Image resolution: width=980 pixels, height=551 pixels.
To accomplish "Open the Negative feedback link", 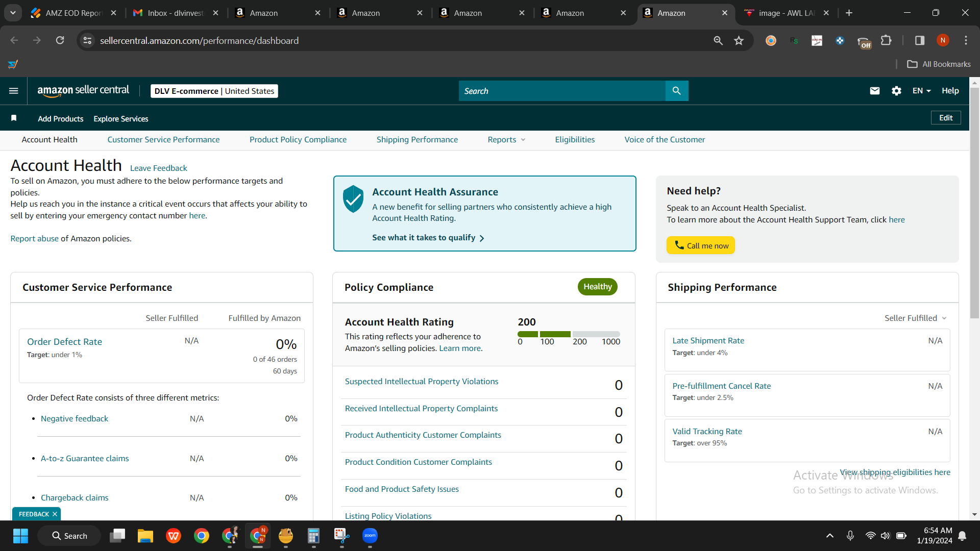I will [x=75, y=419].
